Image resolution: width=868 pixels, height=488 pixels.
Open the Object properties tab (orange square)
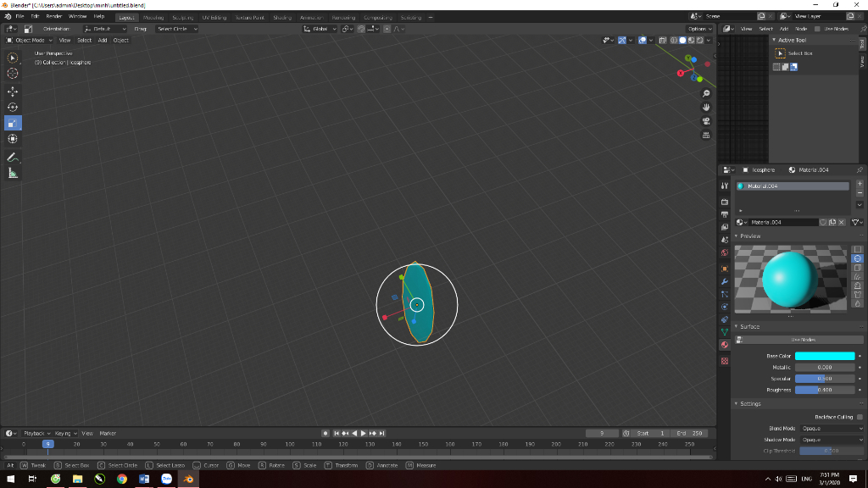pos(725,269)
